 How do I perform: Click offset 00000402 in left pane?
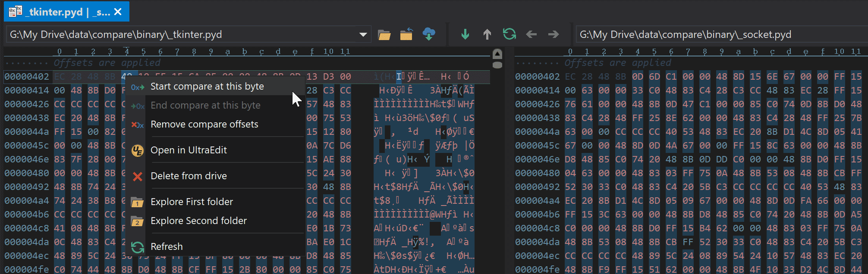27,77
